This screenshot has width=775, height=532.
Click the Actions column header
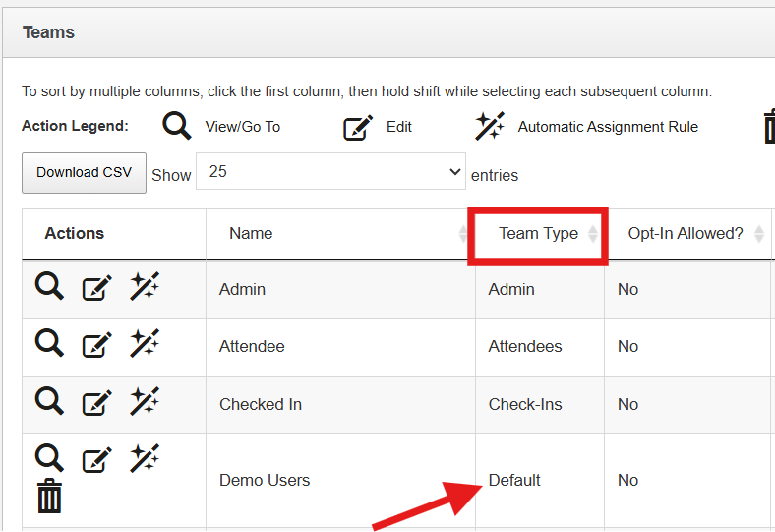pos(75,234)
